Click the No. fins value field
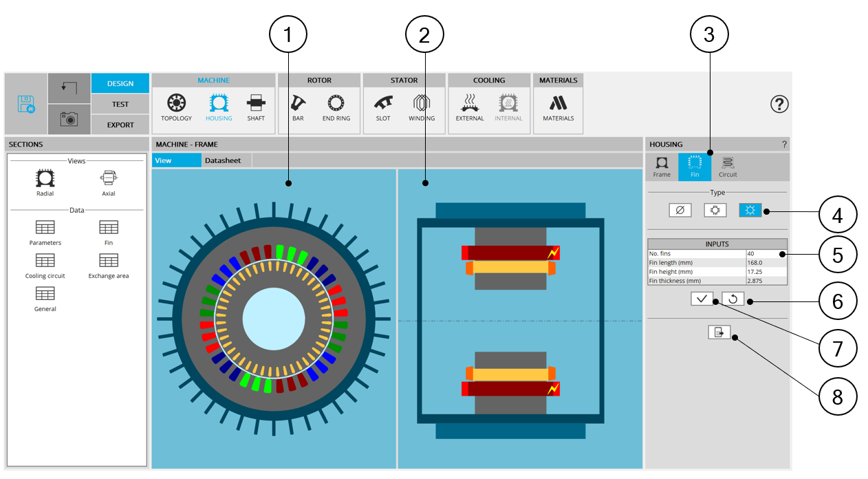The width and height of the screenshot is (868, 479). click(766, 254)
